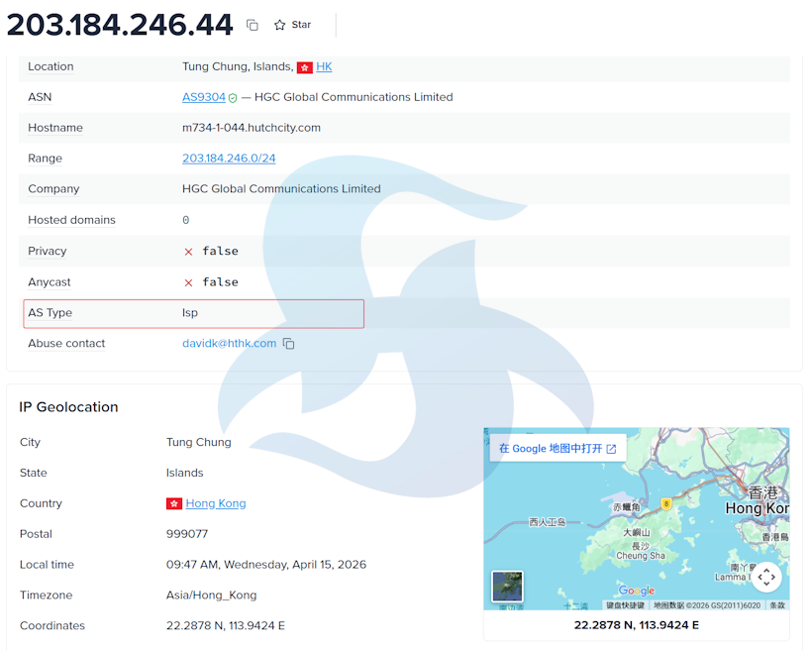Click the Hong Kong flag in Location row
This screenshot has width=812, height=651.
305,67
